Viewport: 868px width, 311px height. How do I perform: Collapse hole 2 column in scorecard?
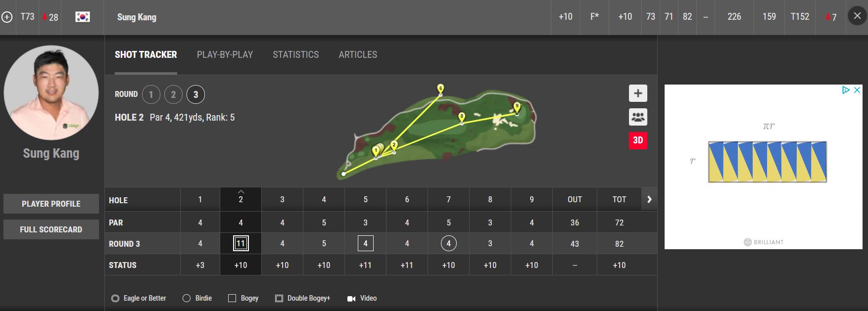click(x=241, y=192)
